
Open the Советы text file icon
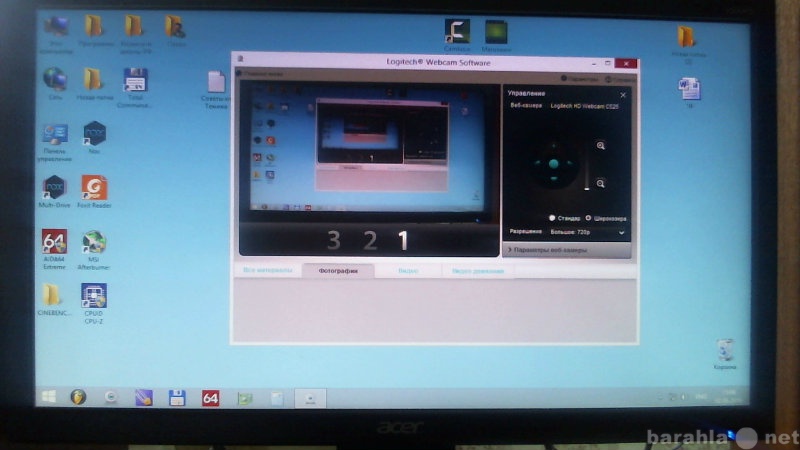pyautogui.click(x=216, y=90)
